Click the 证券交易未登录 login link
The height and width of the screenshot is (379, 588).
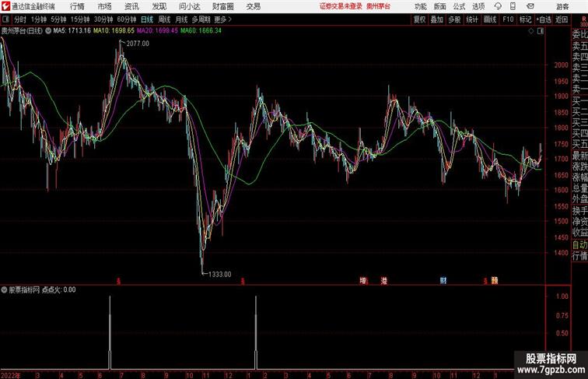(341, 6)
